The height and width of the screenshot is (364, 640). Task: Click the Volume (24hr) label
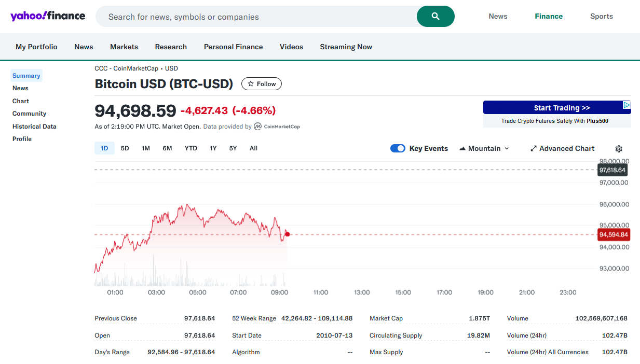527,335
